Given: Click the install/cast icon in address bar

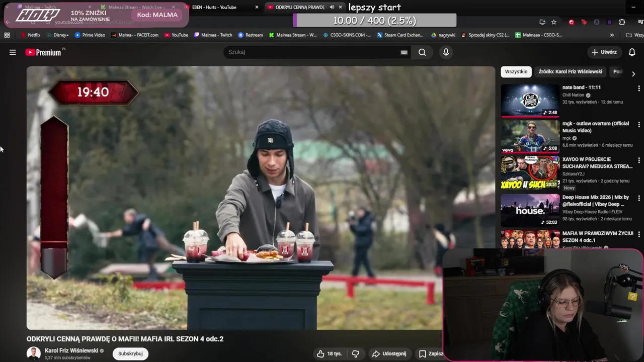Looking at the screenshot, I should (542, 22).
